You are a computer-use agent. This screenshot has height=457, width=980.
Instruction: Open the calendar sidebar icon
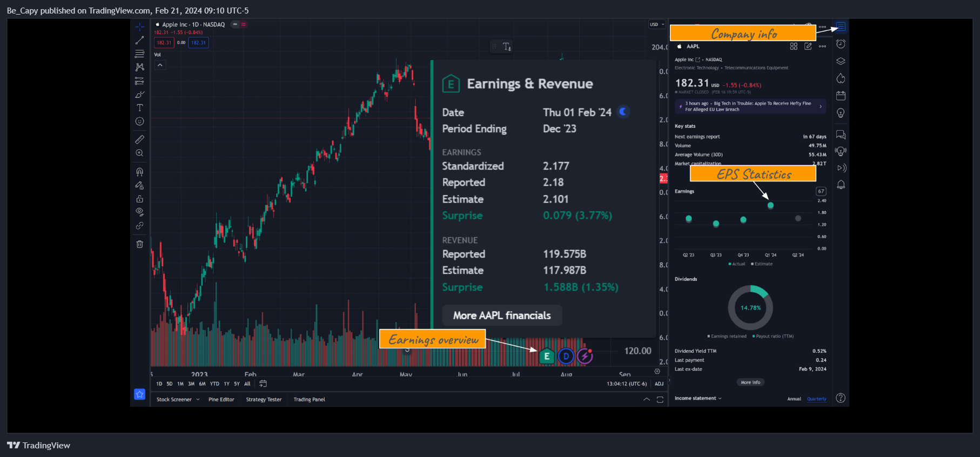(x=841, y=96)
